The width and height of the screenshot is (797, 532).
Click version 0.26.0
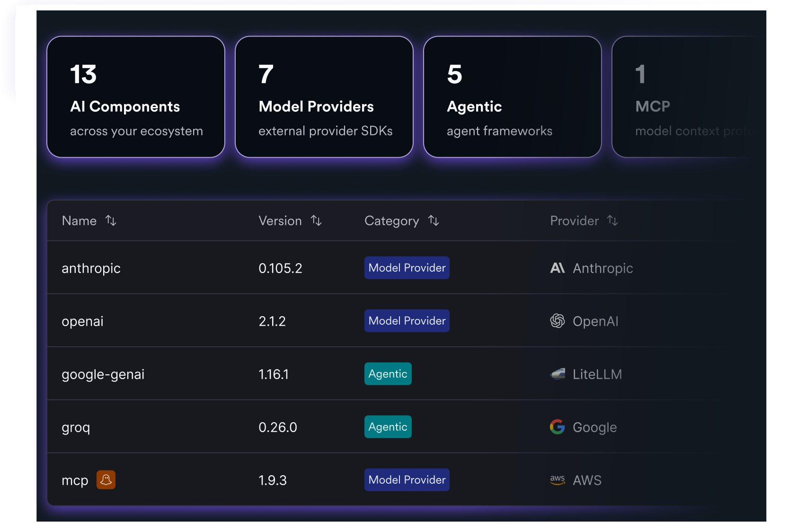tap(278, 427)
